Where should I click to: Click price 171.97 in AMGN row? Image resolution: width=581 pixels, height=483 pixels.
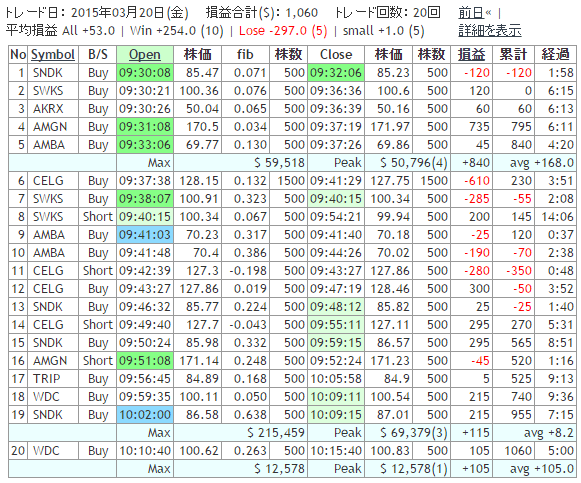[390, 127]
